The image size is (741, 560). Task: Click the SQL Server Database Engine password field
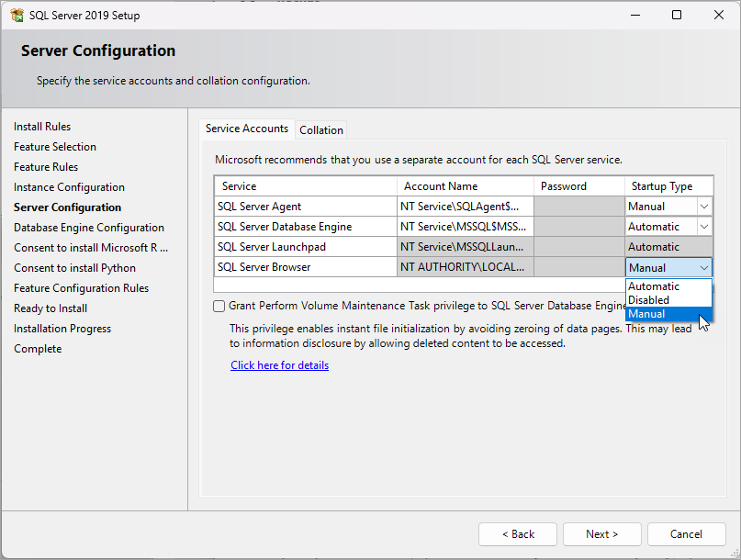point(578,227)
